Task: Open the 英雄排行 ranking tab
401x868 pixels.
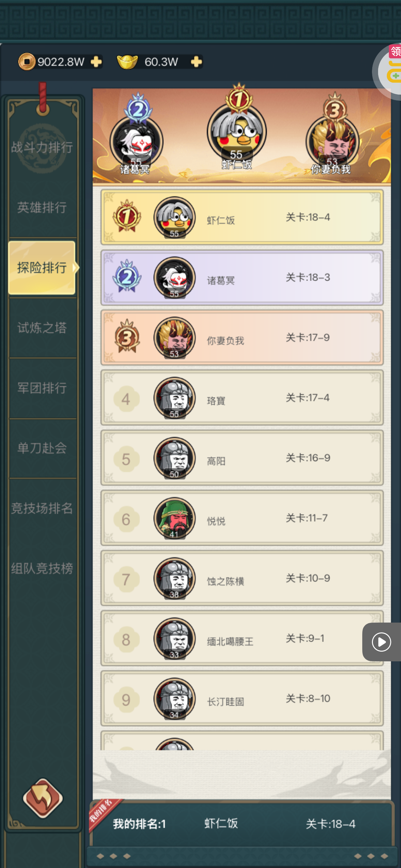Action: (x=42, y=208)
